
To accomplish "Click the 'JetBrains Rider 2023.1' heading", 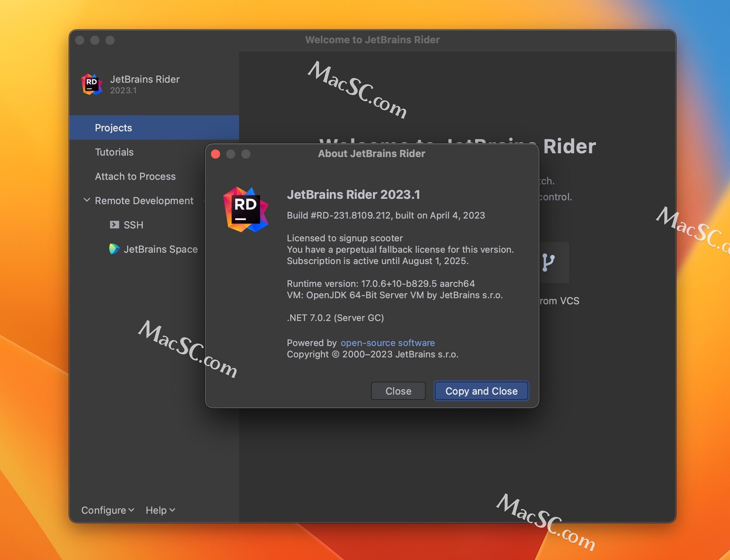I will (x=354, y=194).
